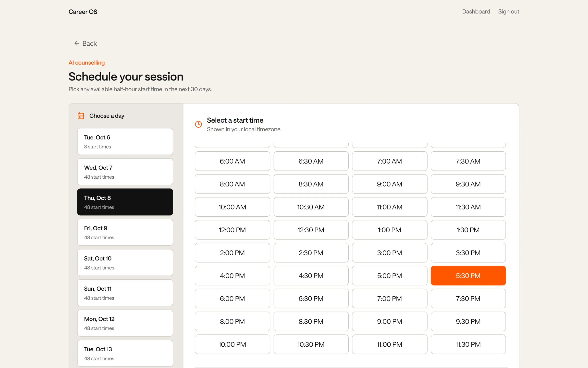Select the Mon, Oct 12 day card
The width and height of the screenshot is (588, 368).
[125, 323]
